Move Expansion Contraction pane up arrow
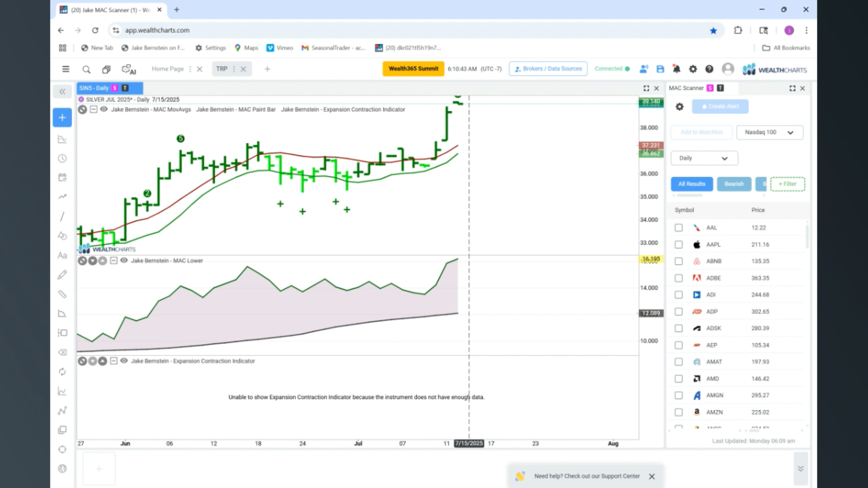This screenshot has height=488, width=868. click(103, 361)
